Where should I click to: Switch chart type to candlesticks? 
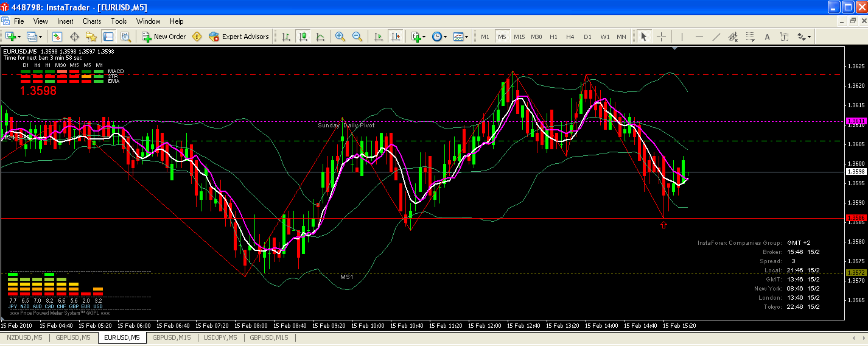(x=303, y=37)
